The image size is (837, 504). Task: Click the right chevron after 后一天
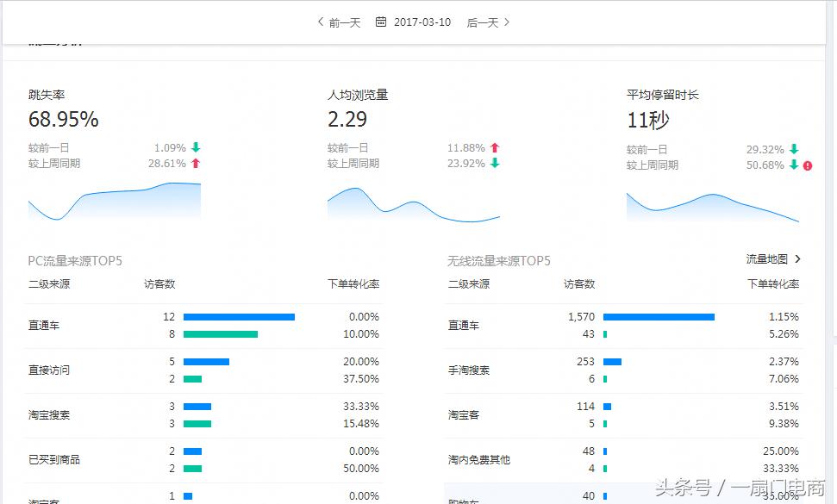click(x=508, y=22)
